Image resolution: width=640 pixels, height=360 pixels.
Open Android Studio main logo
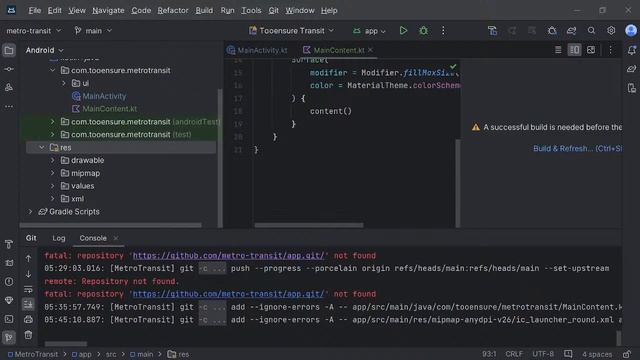11,11
